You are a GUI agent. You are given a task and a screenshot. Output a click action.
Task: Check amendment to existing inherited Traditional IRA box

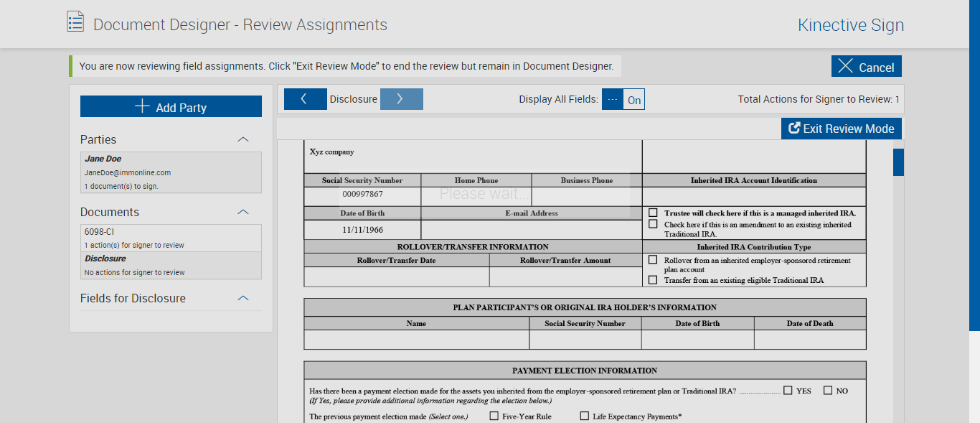(653, 224)
